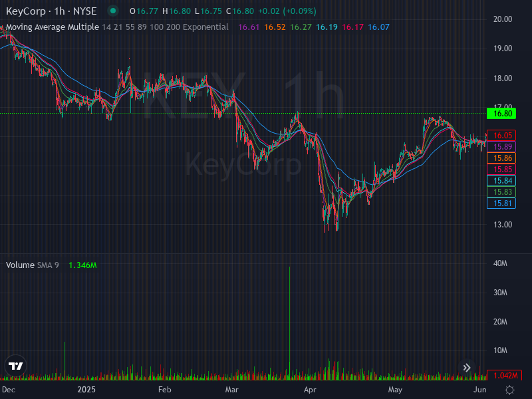Click the 18.00 price axis label
The image size is (532, 399).
[503, 78]
